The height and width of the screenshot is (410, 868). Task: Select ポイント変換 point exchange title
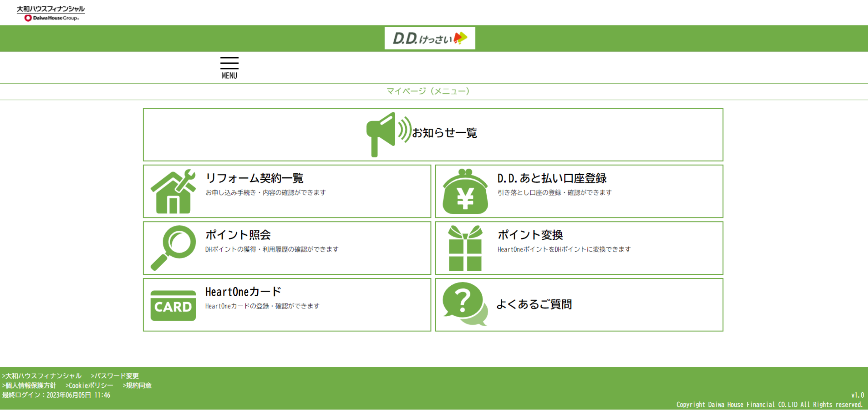tap(530, 235)
